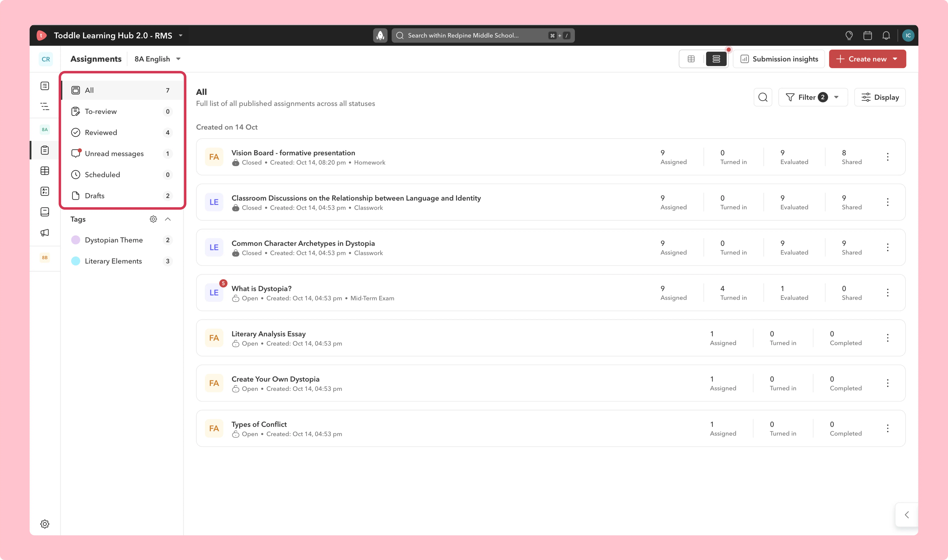948x560 pixels.
Task: Open the calendar icon in the top bar
Action: click(x=868, y=35)
